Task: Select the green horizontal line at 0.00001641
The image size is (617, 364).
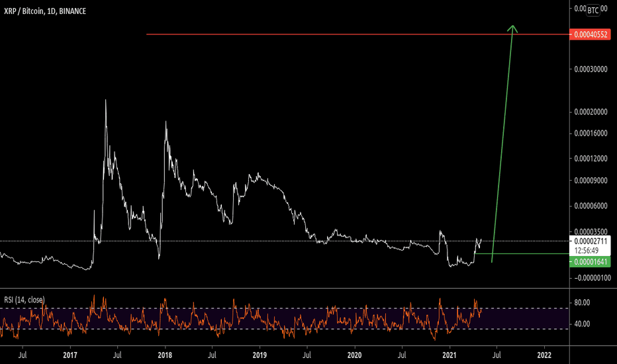Action: [522, 254]
